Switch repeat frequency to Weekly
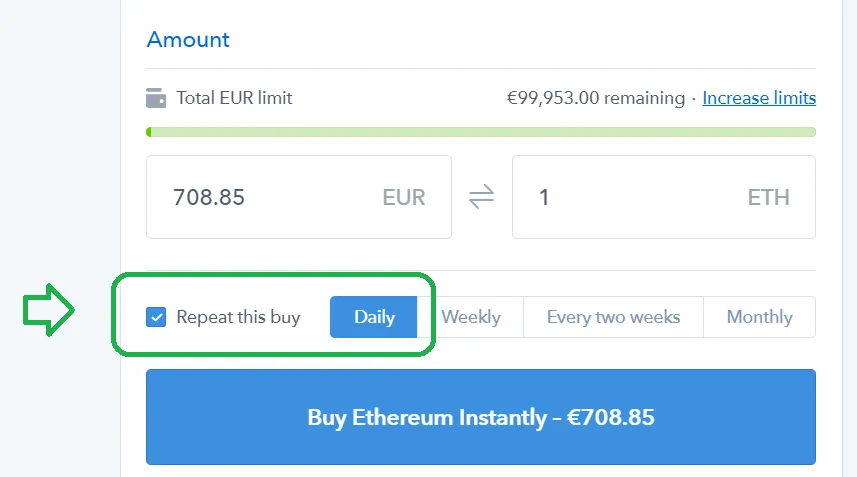The width and height of the screenshot is (857, 477). pyautogui.click(x=471, y=317)
